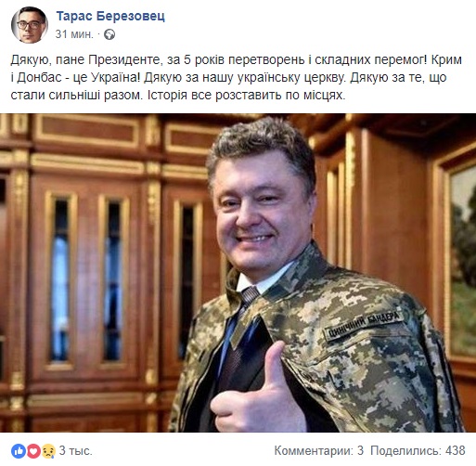Image resolution: width=476 pixels, height=466 pixels.
Task: Open the post timestamp 31 мин.
Action: click(x=74, y=34)
